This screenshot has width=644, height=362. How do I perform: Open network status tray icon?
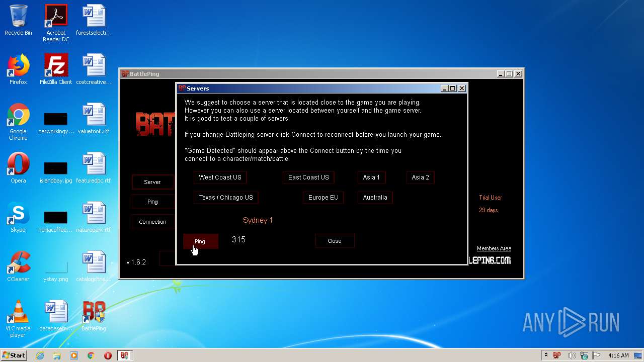point(584,355)
